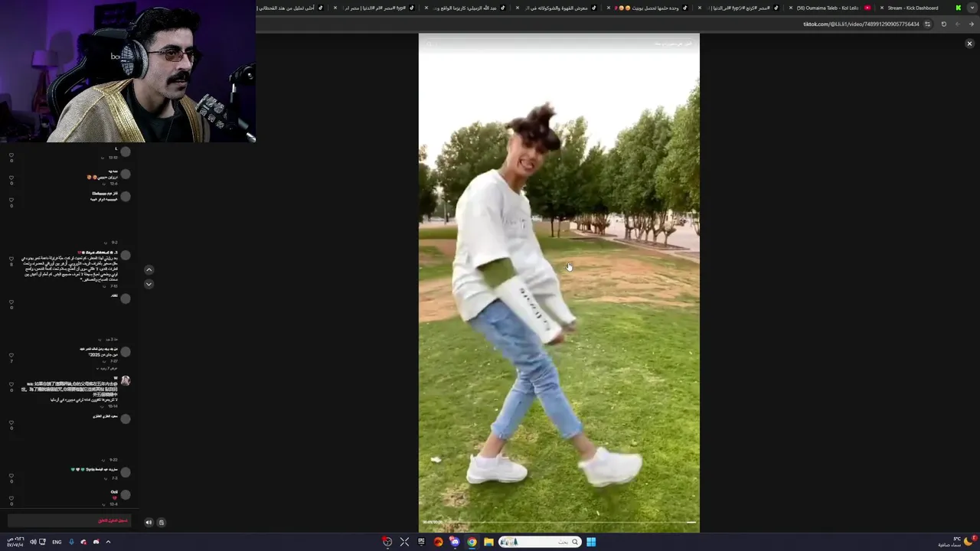The width and height of the screenshot is (980, 551).
Task: Go forward with the browser forward arrow
Action: [x=957, y=24]
